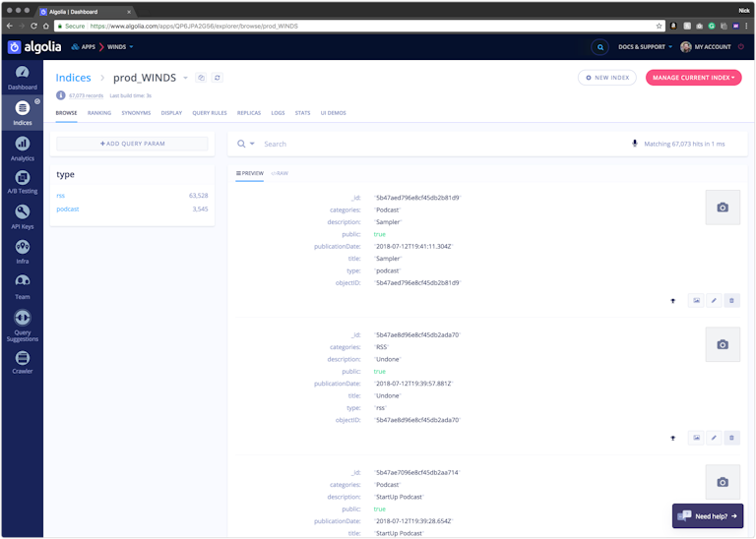Open Team sidebar section
The image size is (756, 539).
[23, 286]
